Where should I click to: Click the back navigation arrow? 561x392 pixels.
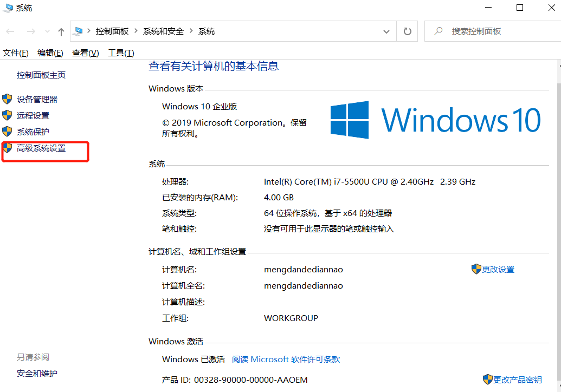10,31
